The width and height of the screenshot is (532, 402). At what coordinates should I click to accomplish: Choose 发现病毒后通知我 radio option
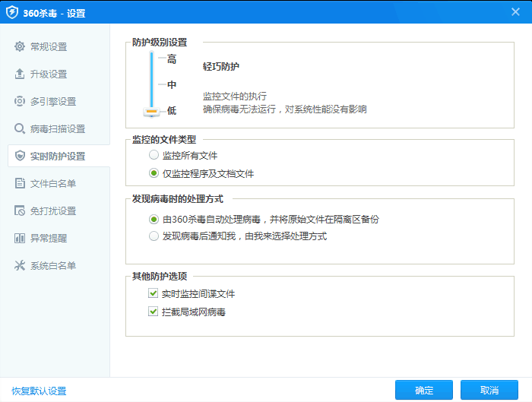point(154,236)
